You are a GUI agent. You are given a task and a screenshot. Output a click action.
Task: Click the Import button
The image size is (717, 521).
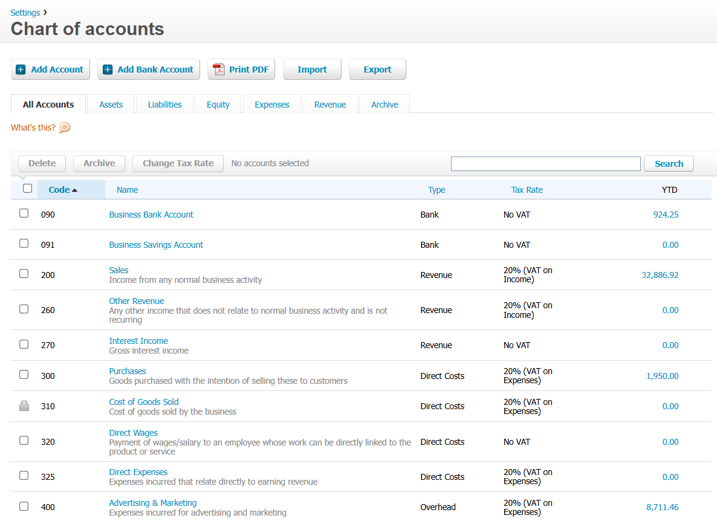pos(312,70)
